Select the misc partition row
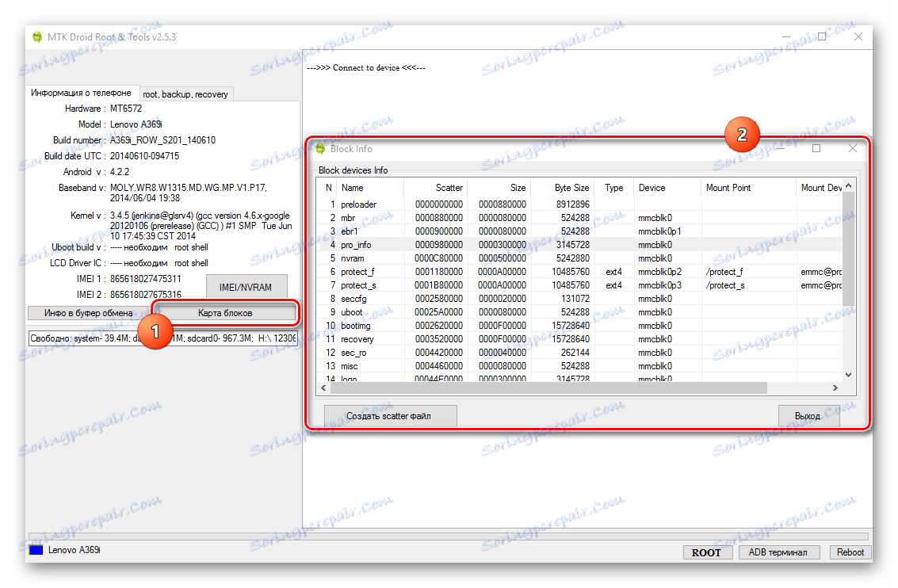Viewport: 898px width, 588px height. (x=580, y=366)
